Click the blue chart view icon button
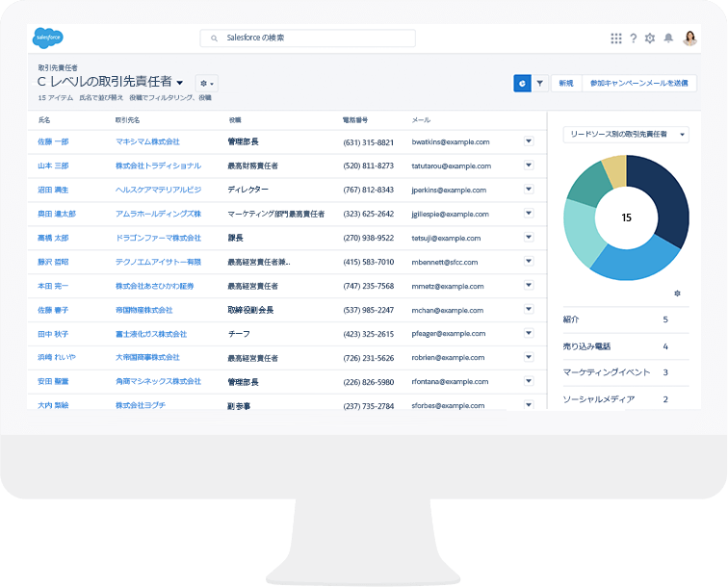Image resolution: width=728 pixels, height=587 pixels. coord(522,84)
